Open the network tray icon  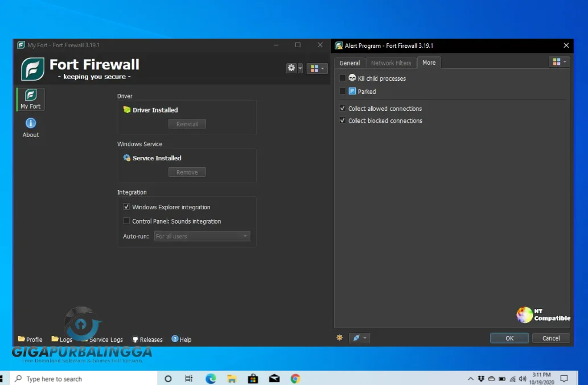pyautogui.click(x=513, y=379)
